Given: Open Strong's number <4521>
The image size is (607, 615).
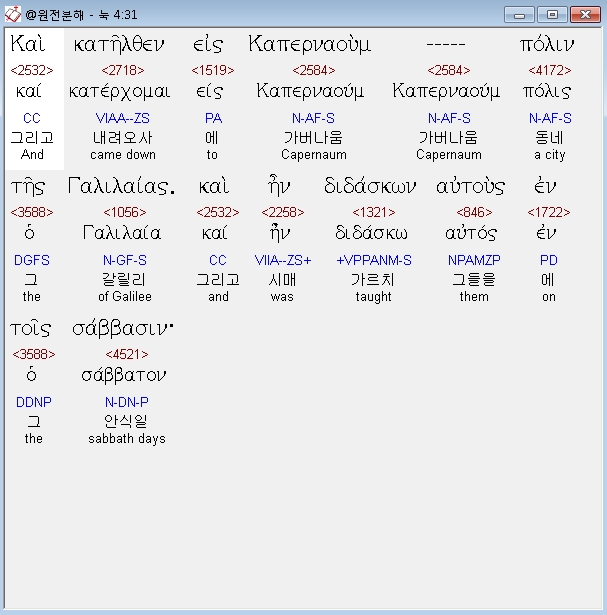Looking at the screenshot, I should tap(127, 354).
